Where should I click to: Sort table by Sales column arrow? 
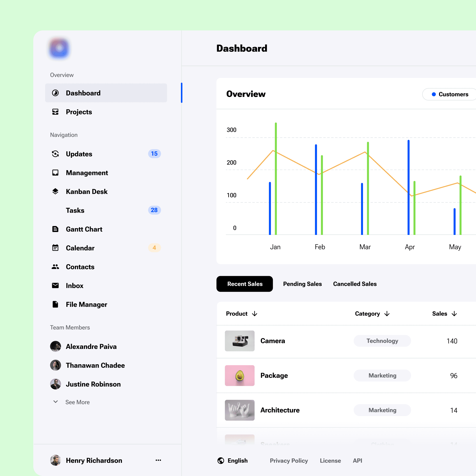[454, 314]
